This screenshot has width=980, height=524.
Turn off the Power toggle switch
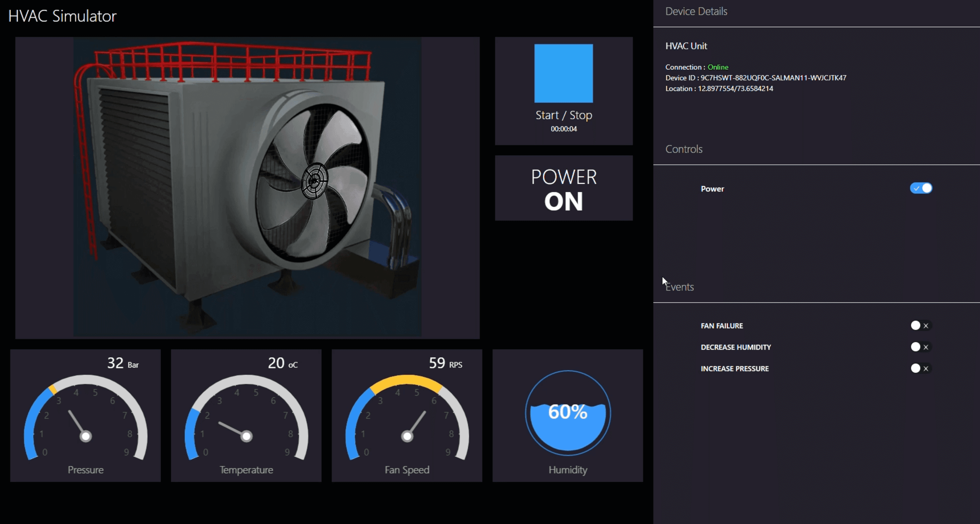(x=921, y=189)
